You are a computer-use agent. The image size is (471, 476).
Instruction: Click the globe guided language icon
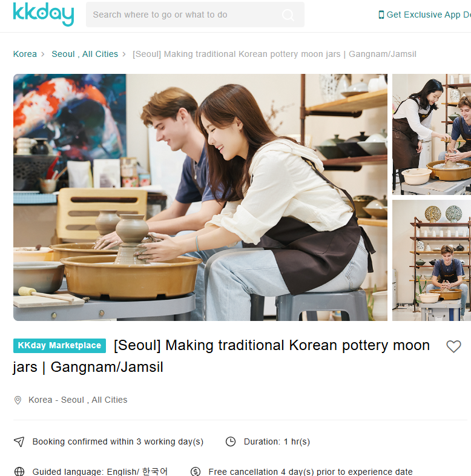(19, 471)
